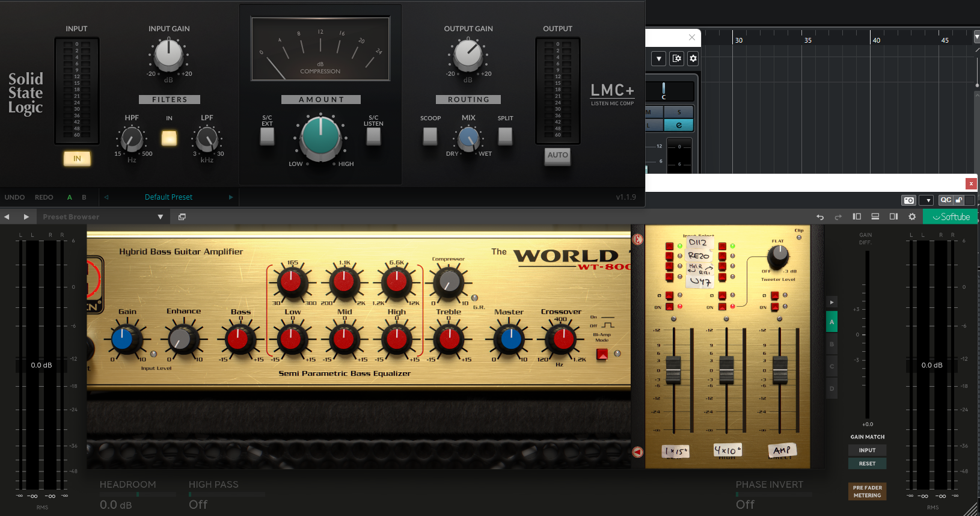The height and width of the screenshot is (516, 980).
Task: Toggle the FILTERS IN button
Action: click(x=169, y=138)
